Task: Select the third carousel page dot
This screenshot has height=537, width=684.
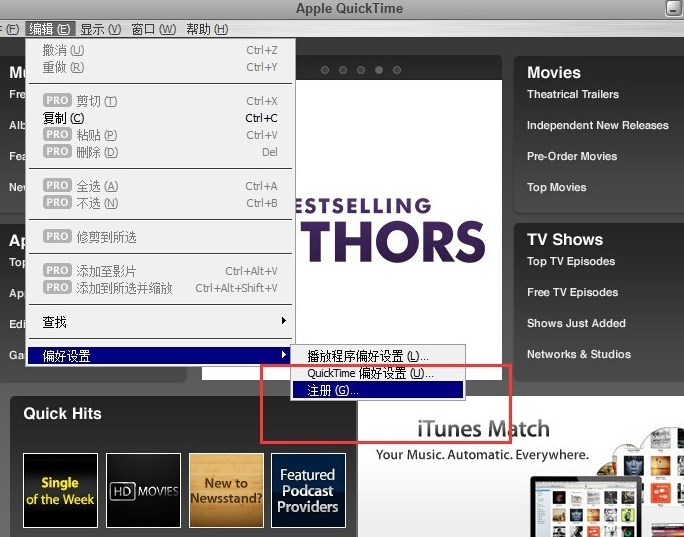Action: click(361, 70)
